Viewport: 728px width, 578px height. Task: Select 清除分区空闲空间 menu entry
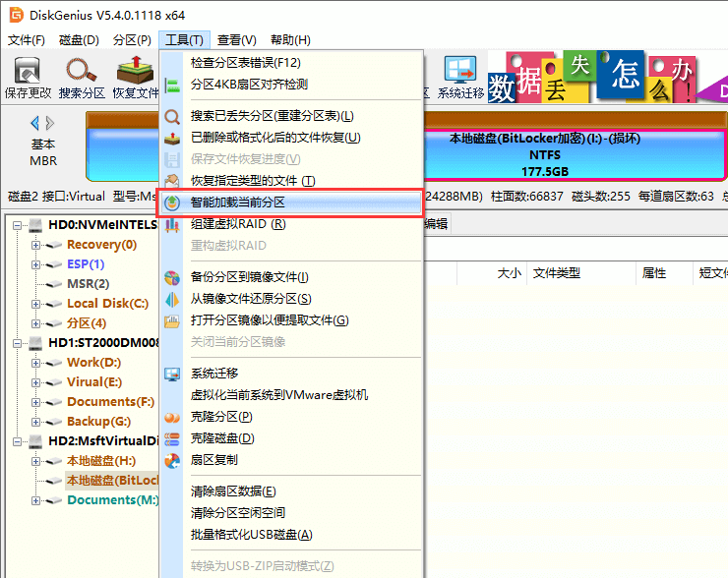coord(290,512)
